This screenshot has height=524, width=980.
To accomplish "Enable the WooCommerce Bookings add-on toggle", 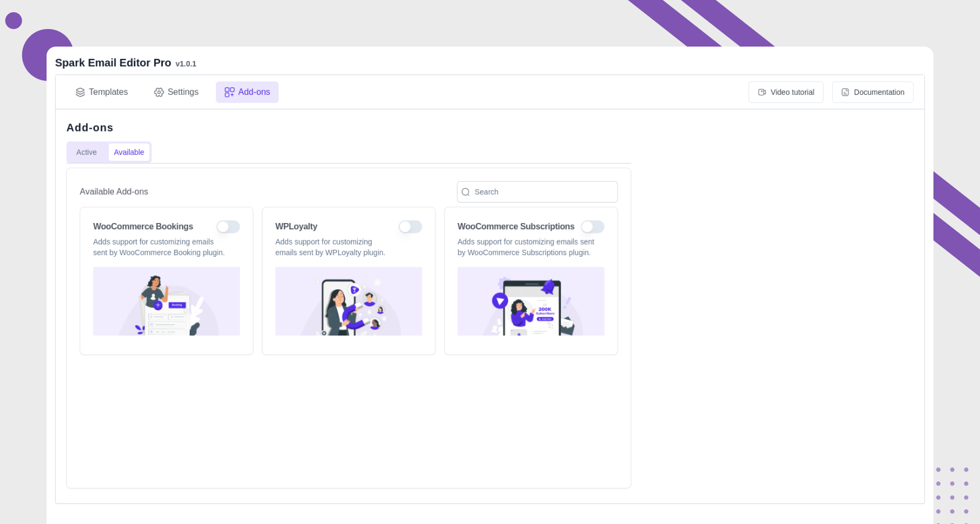I will coord(228,226).
